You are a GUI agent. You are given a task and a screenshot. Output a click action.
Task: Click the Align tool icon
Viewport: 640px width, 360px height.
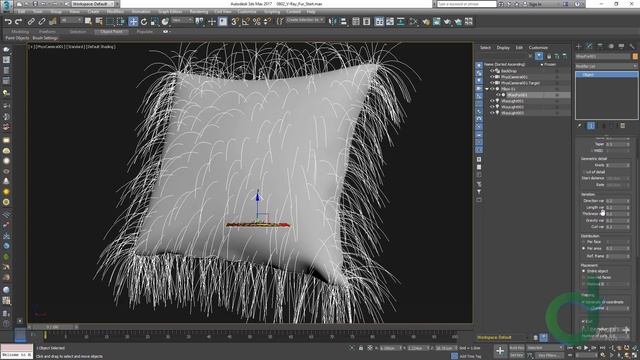tap(343, 22)
